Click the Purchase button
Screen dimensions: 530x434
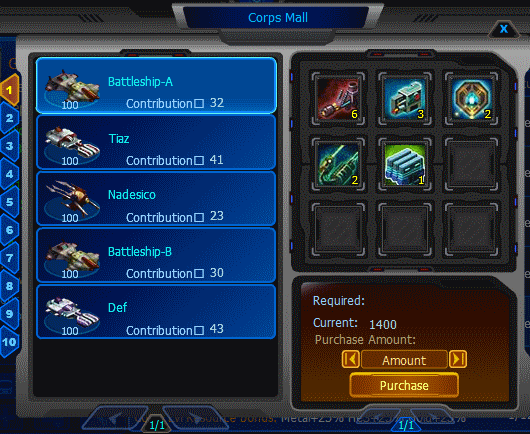404,385
